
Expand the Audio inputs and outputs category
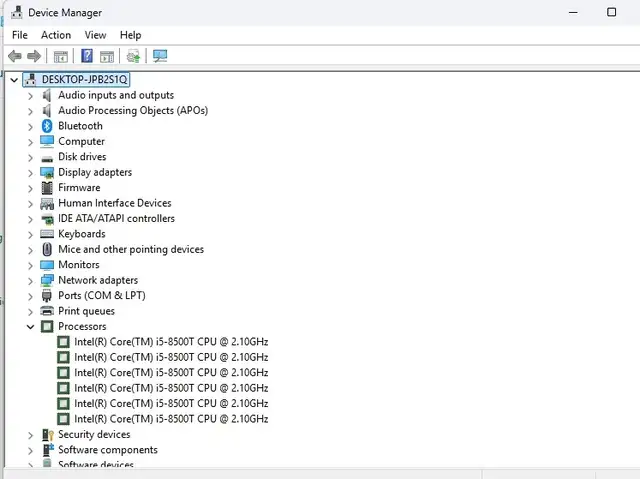coord(30,96)
